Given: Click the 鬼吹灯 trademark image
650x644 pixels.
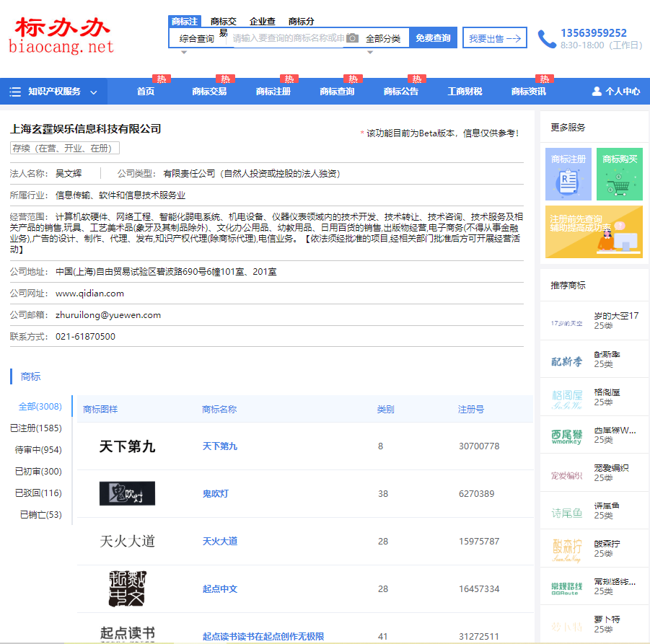Looking at the screenshot, I should pyautogui.click(x=127, y=493).
